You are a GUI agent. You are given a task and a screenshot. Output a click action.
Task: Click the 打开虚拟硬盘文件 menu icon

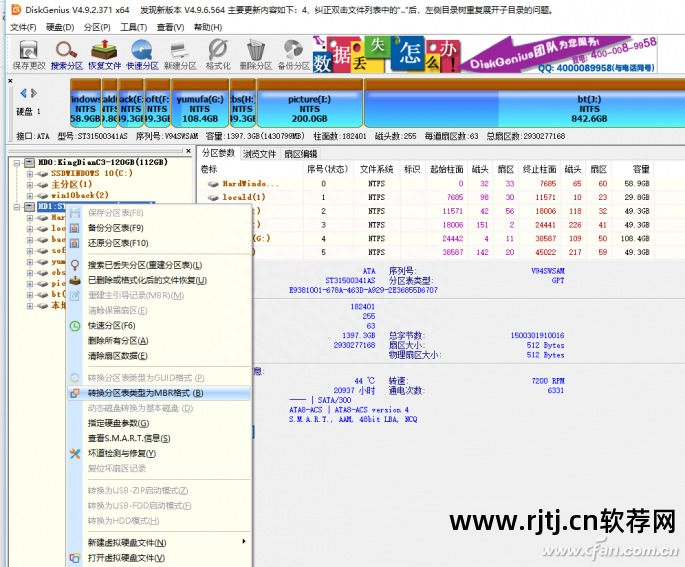(75, 558)
